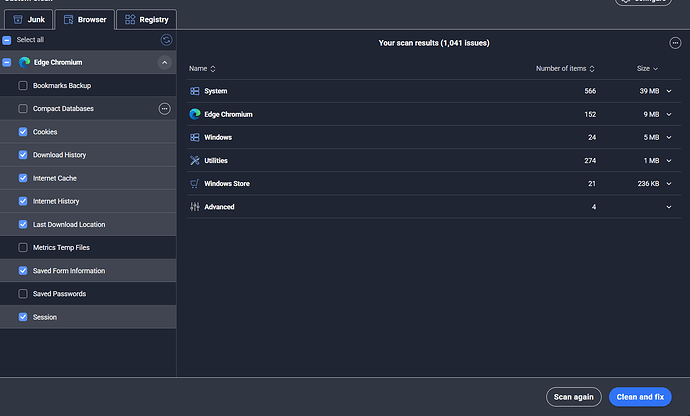The height and width of the screenshot is (416, 690).
Task: Sort results by Name column
Action: coord(202,69)
